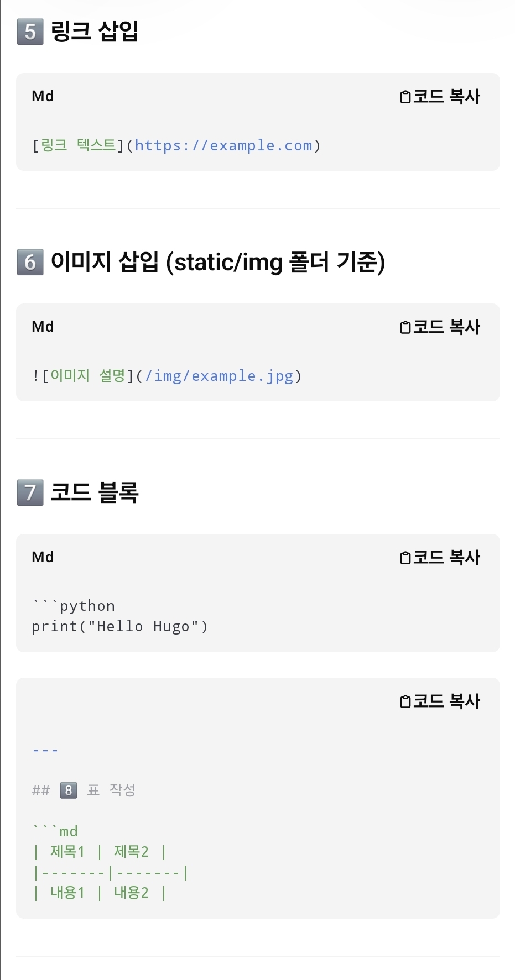Click the clipboard icon in the image insert block
The width and height of the screenshot is (515, 980).
405,328
